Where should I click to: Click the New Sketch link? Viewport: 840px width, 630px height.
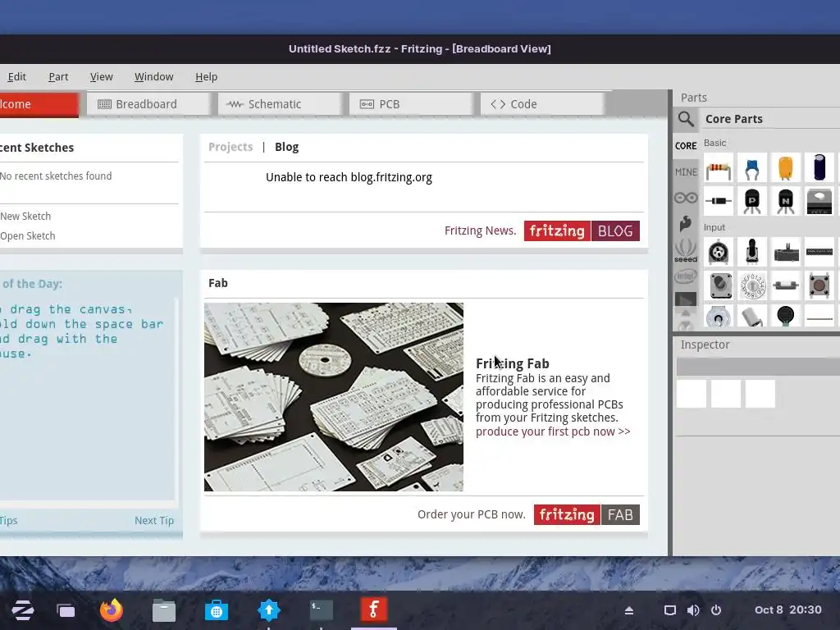[x=25, y=216]
